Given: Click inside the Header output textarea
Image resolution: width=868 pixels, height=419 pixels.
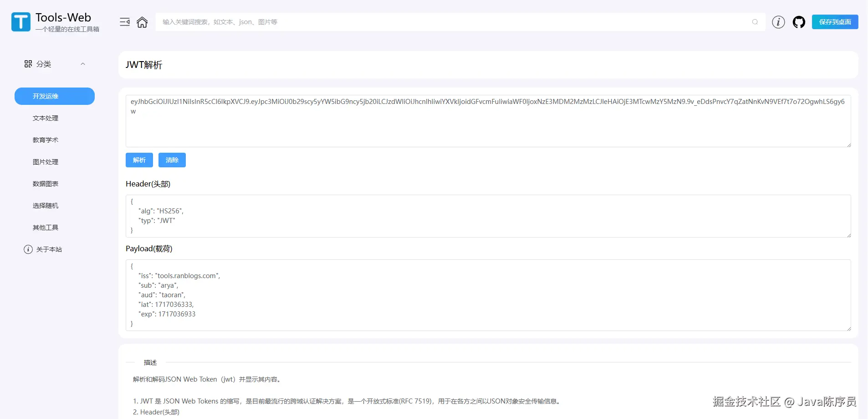Looking at the screenshot, I should (x=488, y=216).
